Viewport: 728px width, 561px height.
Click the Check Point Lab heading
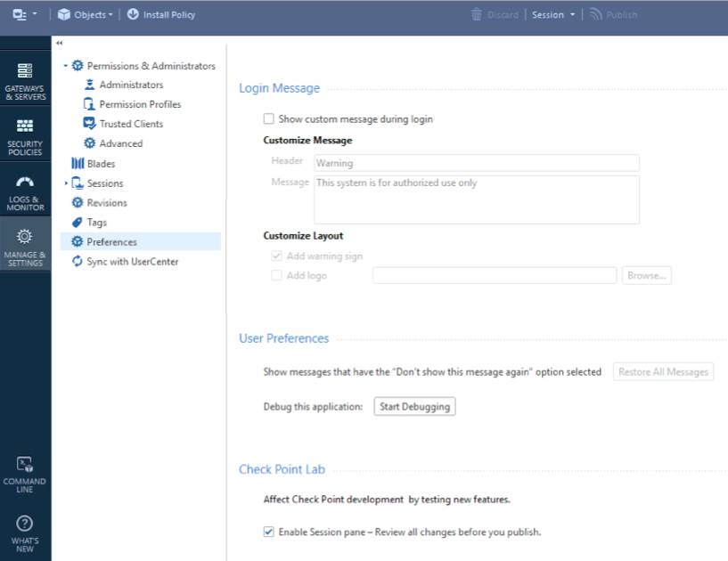[x=282, y=469]
